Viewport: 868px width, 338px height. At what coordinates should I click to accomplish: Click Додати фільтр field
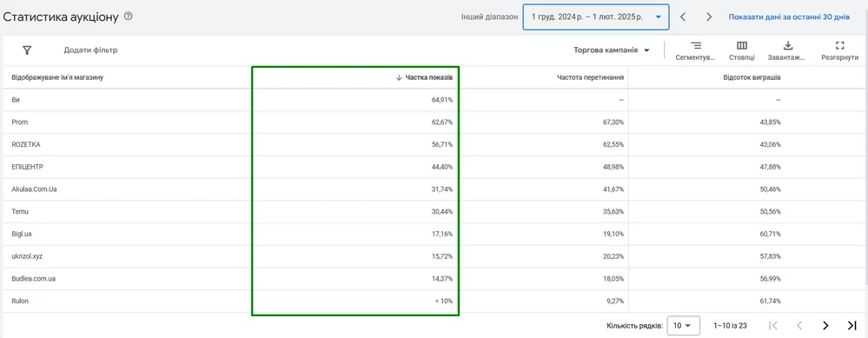(90, 50)
